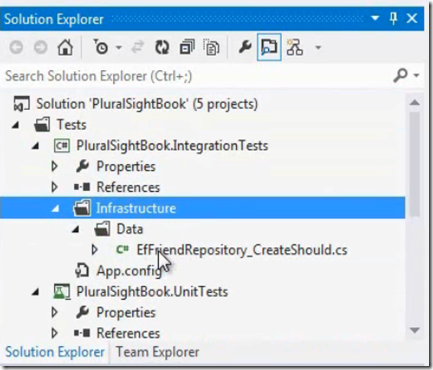Click the solution icon beside PluralSightBook

coord(22,104)
